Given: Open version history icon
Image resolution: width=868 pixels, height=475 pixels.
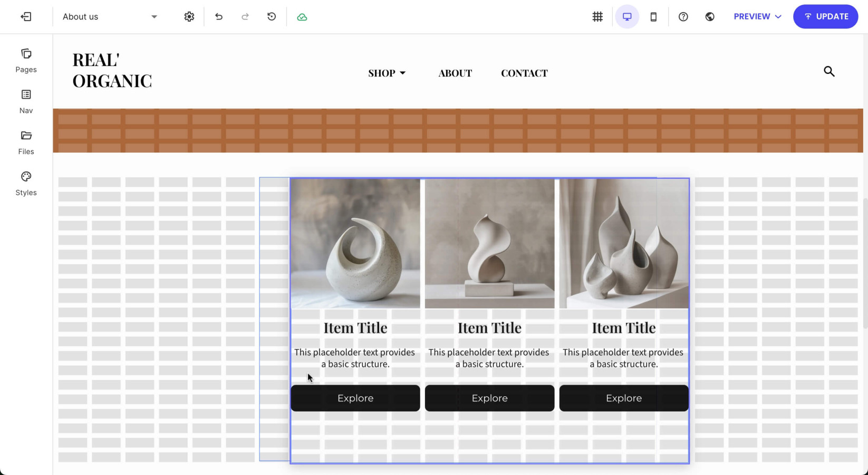Looking at the screenshot, I should 272,17.
